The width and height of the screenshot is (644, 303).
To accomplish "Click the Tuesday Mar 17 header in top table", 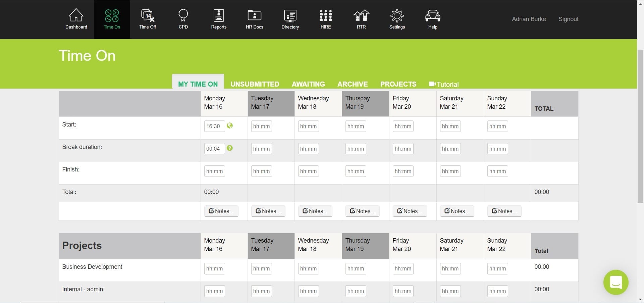I will click(x=271, y=104).
